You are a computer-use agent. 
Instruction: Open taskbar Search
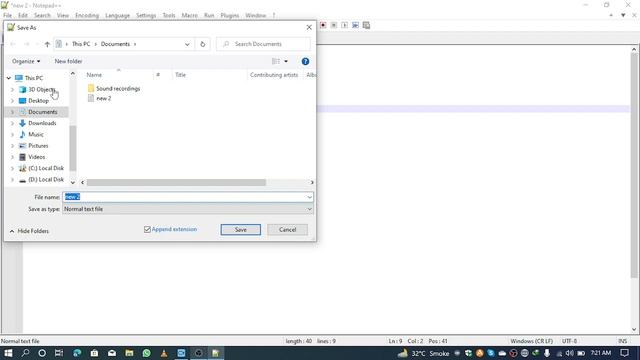25,353
